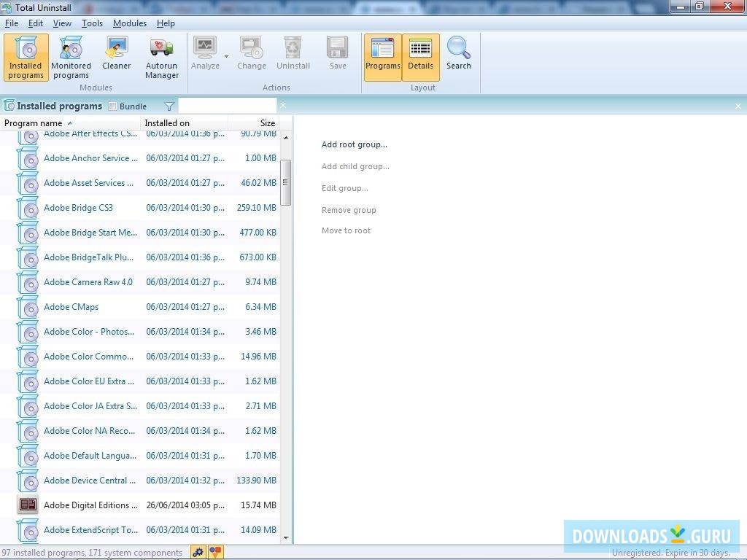The height and width of the screenshot is (560, 747).
Task: Sort by Installed on column
Action: coord(185,122)
